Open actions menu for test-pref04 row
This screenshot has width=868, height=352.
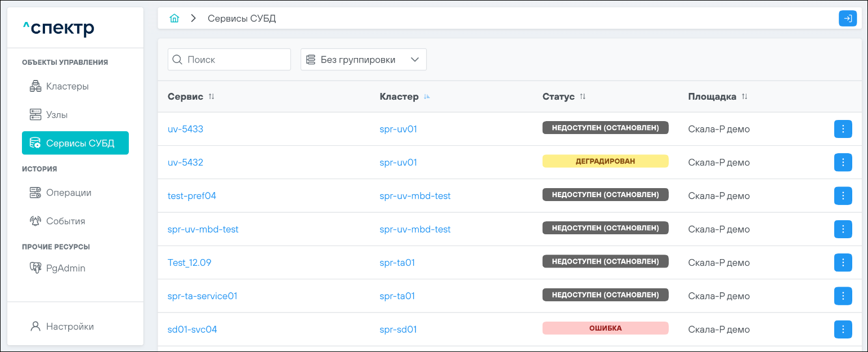(x=843, y=196)
